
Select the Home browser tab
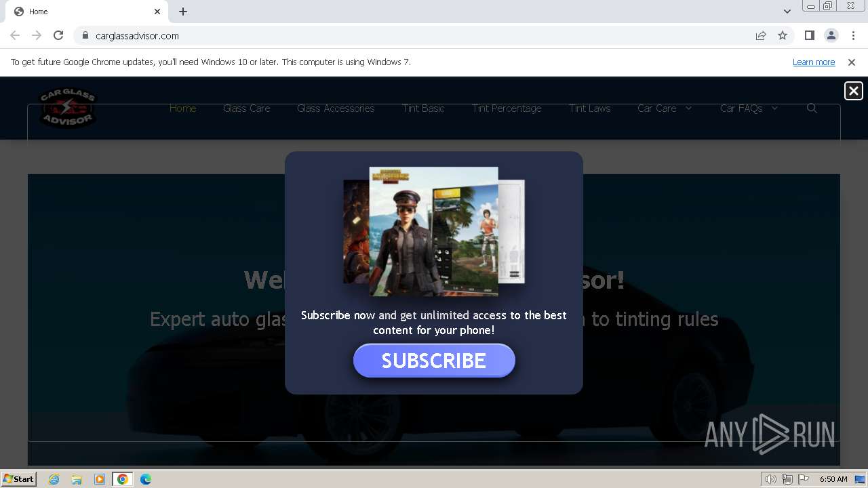coord(86,12)
